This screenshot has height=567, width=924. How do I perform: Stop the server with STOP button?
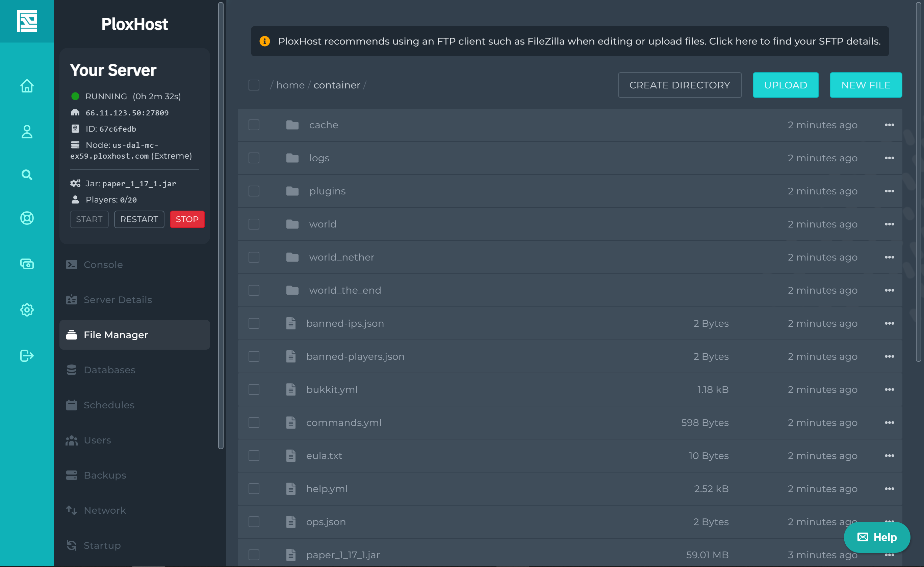(x=187, y=219)
